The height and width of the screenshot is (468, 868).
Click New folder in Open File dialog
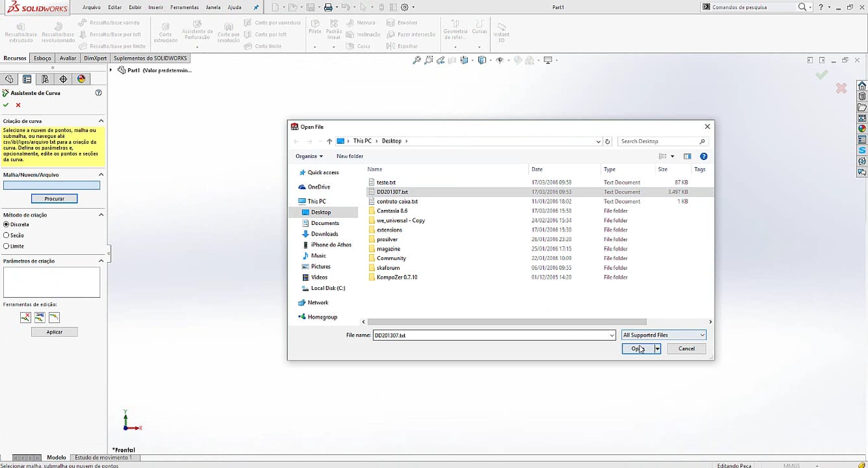(350, 156)
